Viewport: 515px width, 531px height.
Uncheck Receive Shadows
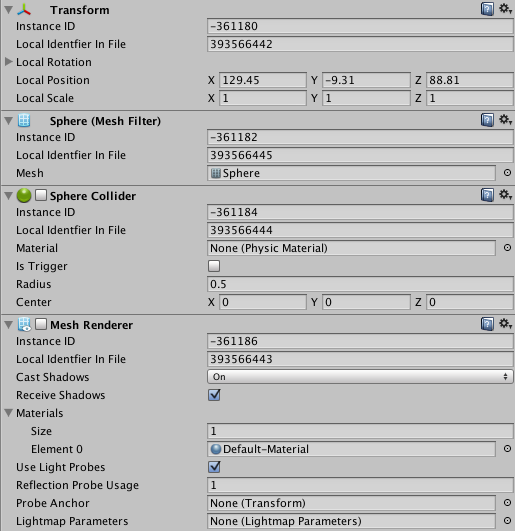tap(214, 395)
